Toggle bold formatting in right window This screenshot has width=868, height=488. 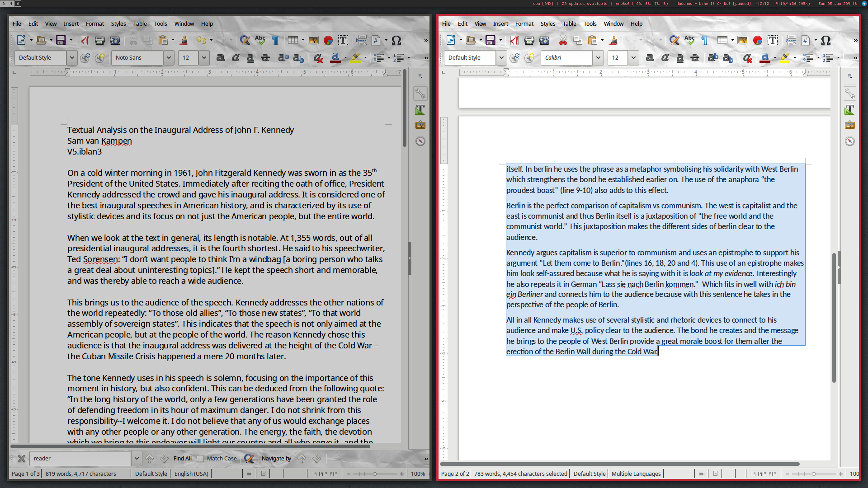tap(650, 58)
